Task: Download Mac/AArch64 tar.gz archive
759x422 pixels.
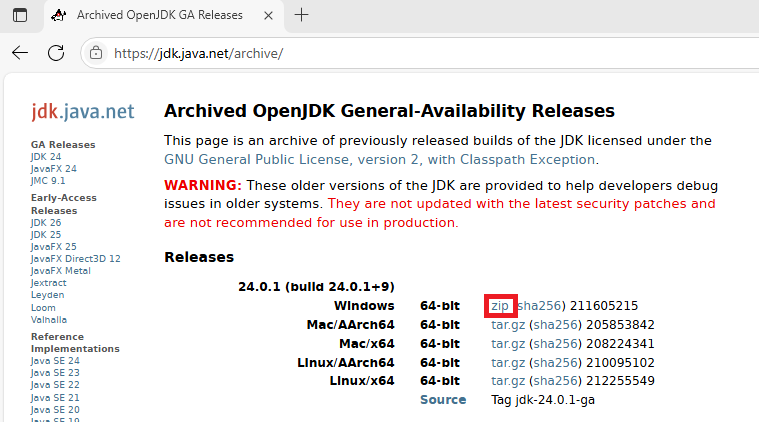Action: tap(507, 324)
